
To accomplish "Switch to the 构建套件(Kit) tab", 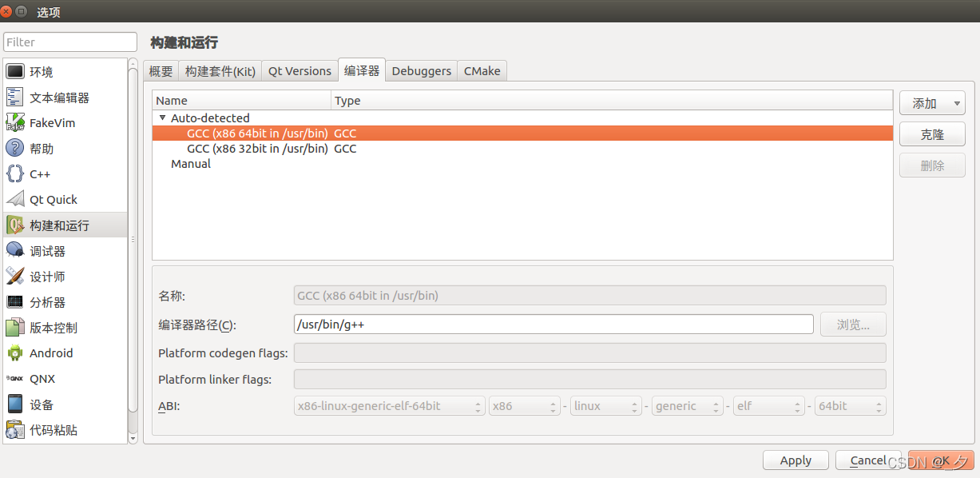I will pos(220,71).
